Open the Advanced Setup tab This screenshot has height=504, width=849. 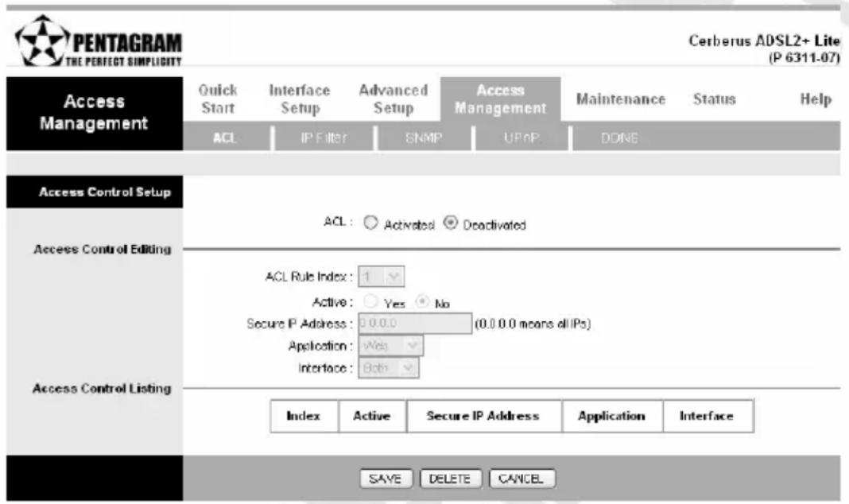(393, 99)
